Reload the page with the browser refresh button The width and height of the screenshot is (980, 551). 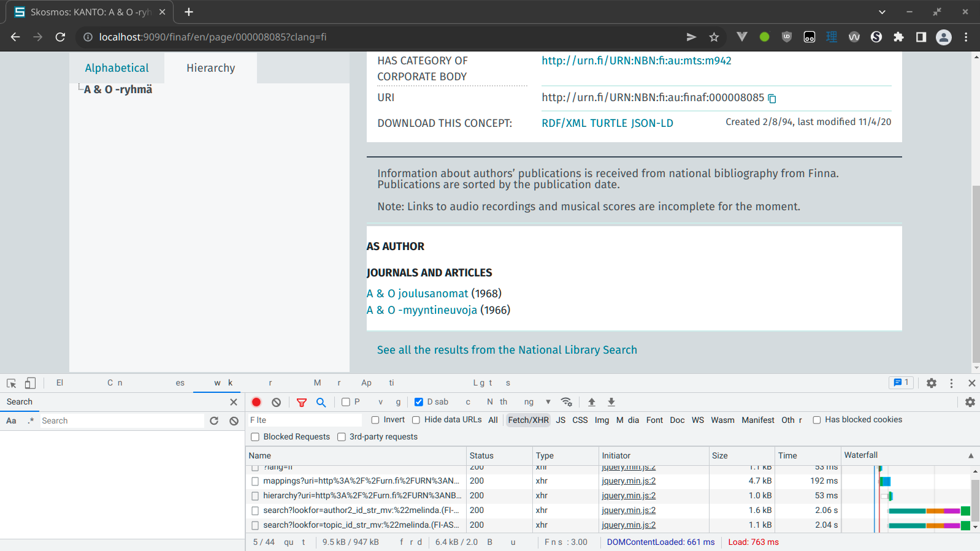point(60,37)
